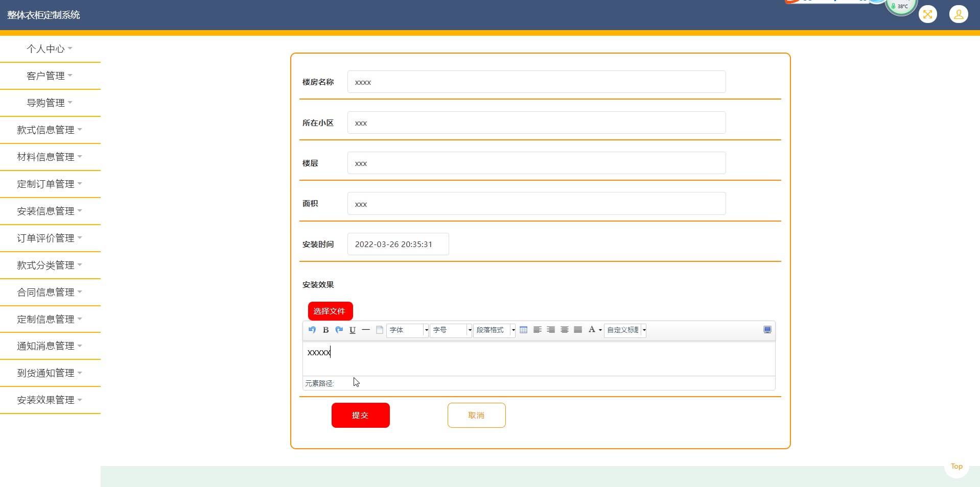The height and width of the screenshot is (487, 980).
Task: Expand 订单评价管理 in the sidebar
Action: click(50, 238)
